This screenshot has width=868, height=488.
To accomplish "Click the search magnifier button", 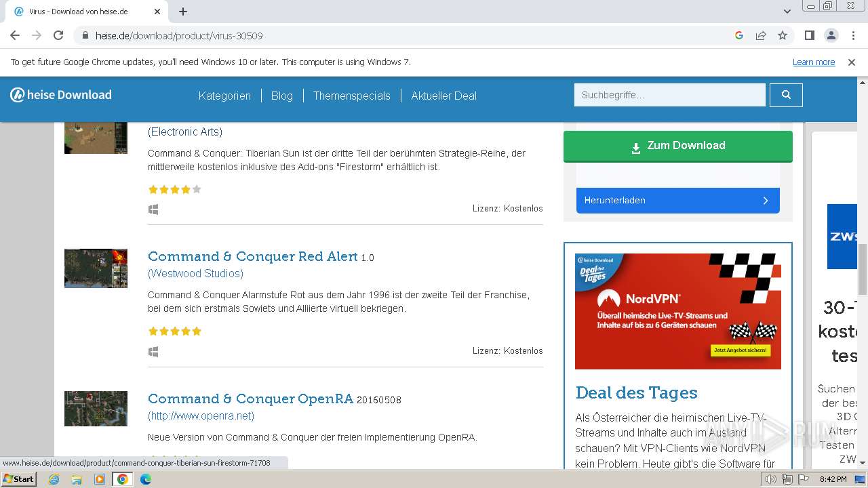I will (786, 95).
